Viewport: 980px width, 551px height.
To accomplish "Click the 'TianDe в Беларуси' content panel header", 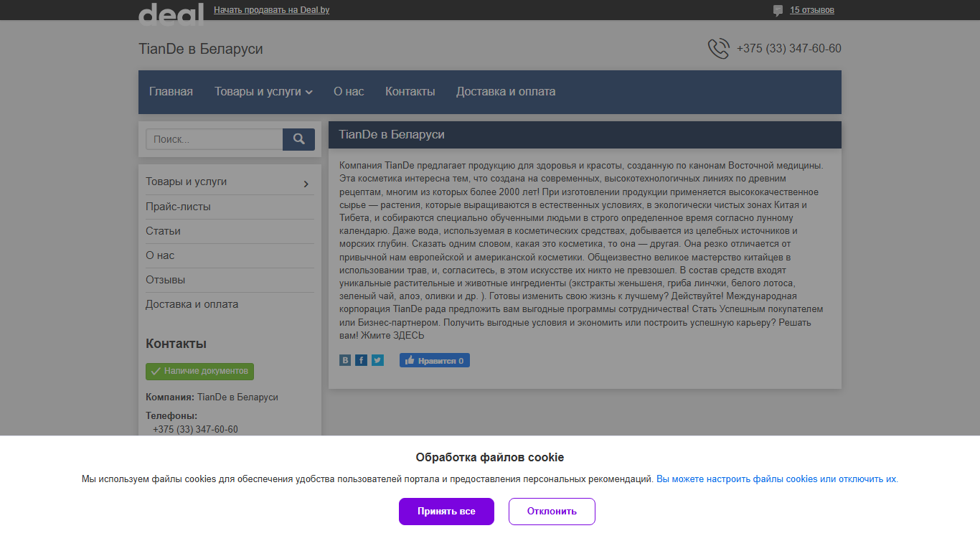I will [x=585, y=135].
